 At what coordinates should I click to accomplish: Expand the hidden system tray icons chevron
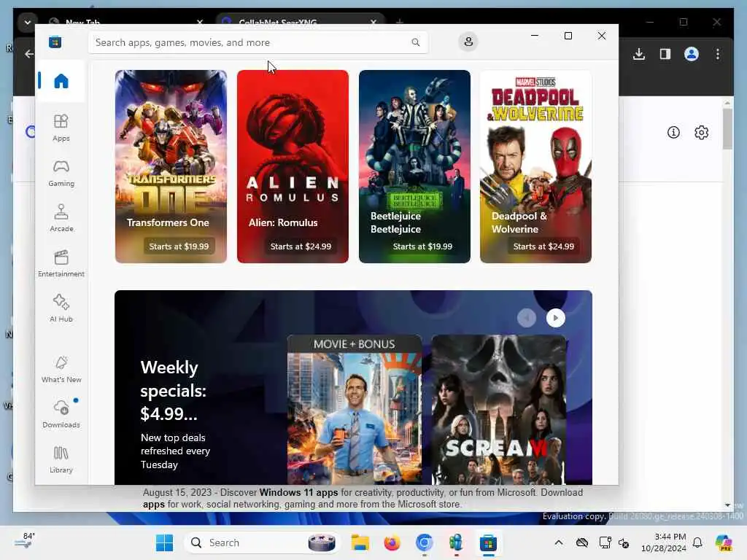pyautogui.click(x=558, y=542)
